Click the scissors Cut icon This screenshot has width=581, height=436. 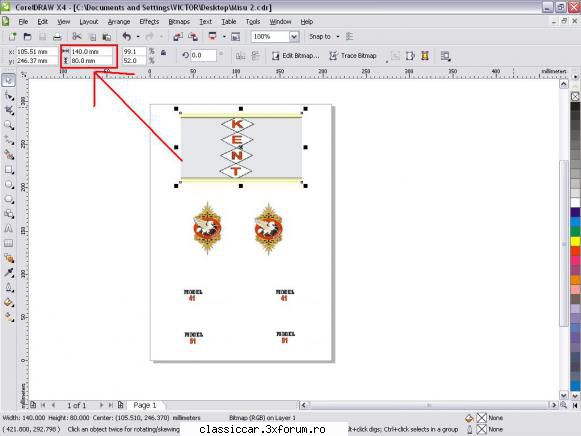click(x=77, y=36)
